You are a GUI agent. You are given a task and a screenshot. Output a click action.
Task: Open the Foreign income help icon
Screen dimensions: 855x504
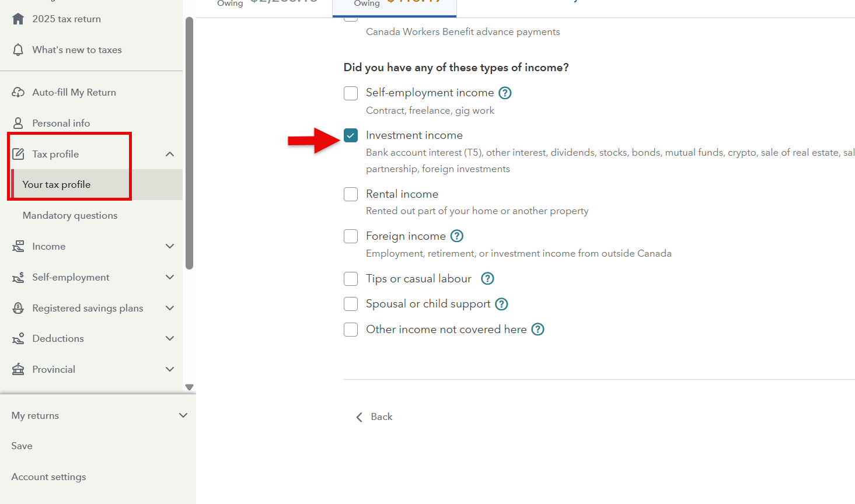pyautogui.click(x=457, y=236)
